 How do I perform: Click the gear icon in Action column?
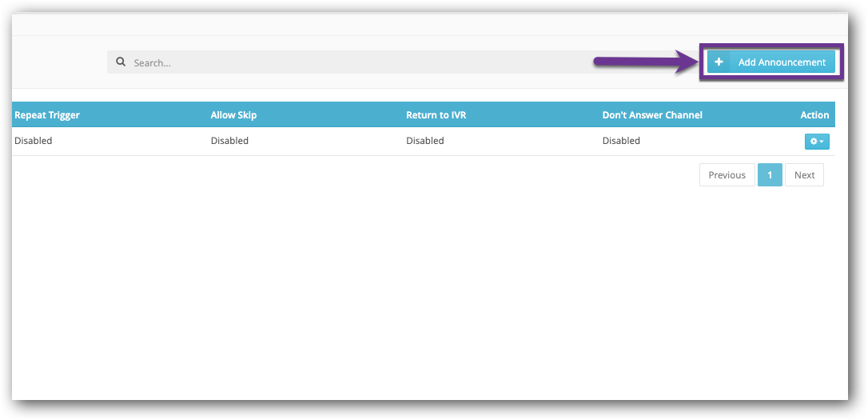(x=814, y=142)
